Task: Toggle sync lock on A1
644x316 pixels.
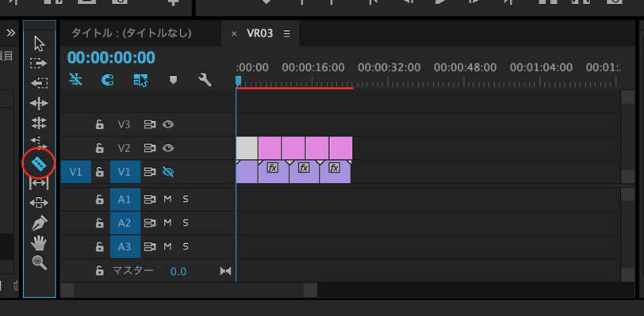Action: [149, 200]
